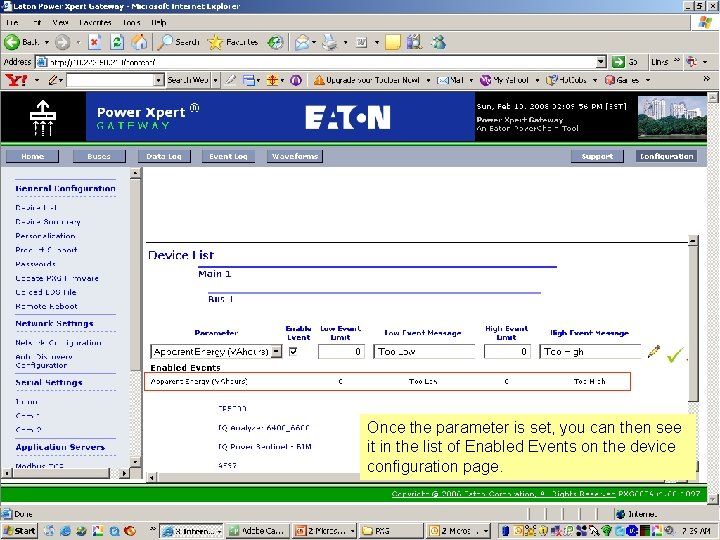Click the purple Yahoo toolbar round icon
720x540 pixels.
(x=296, y=80)
